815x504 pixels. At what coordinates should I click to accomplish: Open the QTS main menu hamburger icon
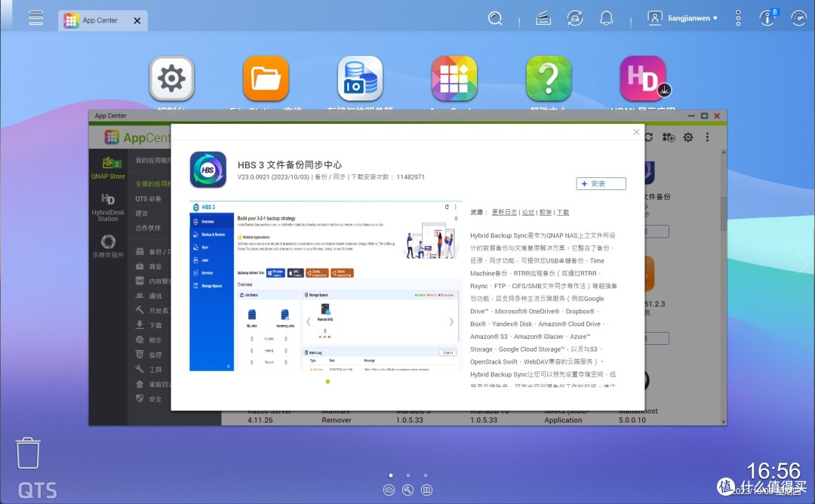(x=36, y=18)
